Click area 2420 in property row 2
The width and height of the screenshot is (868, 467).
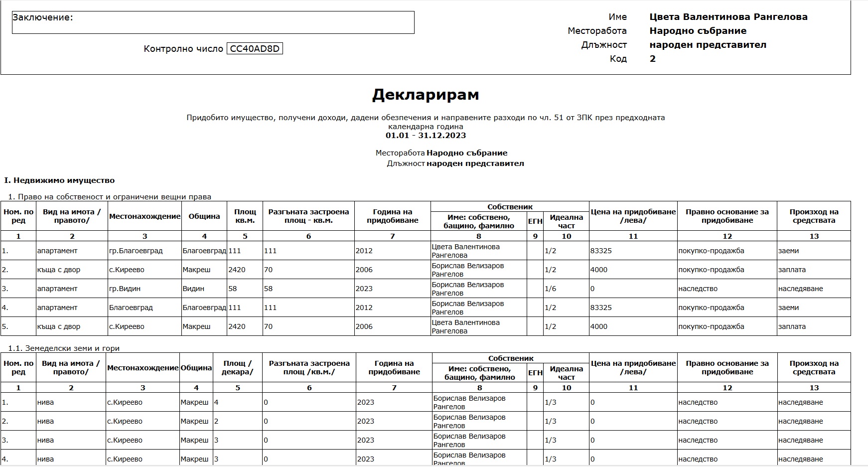(237, 270)
